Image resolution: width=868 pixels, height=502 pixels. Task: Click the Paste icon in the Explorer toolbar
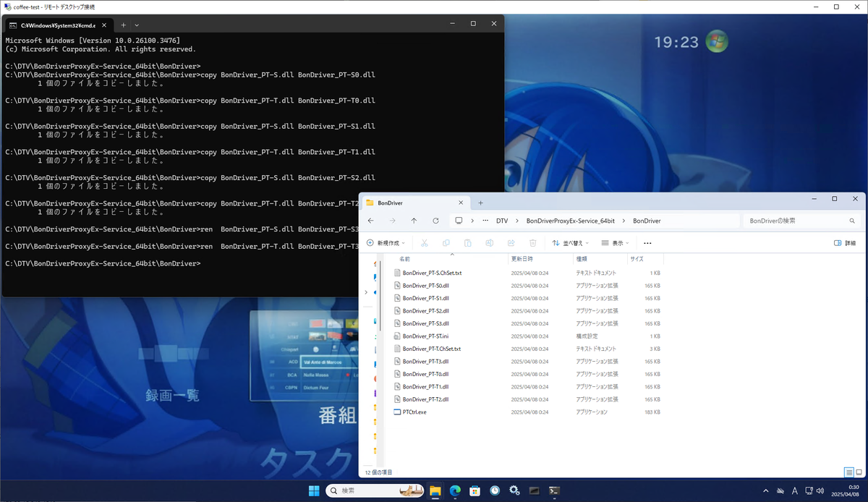[467, 243]
